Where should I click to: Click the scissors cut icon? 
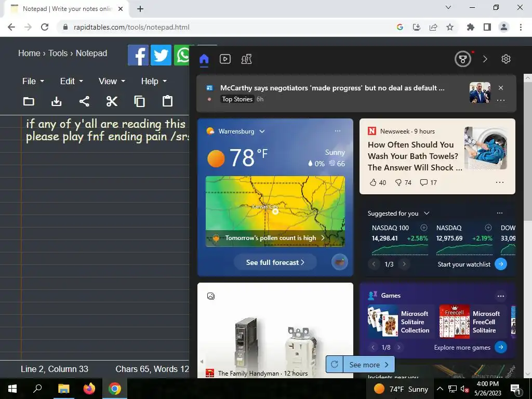click(112, 101)
